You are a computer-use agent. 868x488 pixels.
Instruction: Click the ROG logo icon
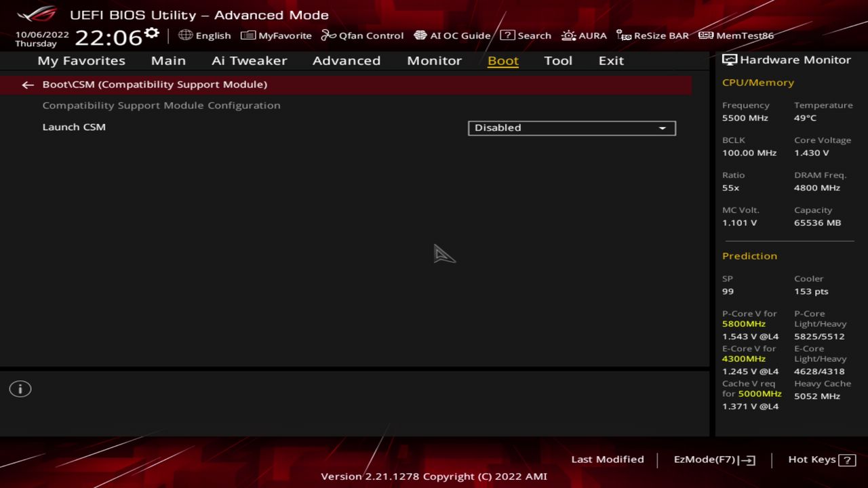point(37,14)
